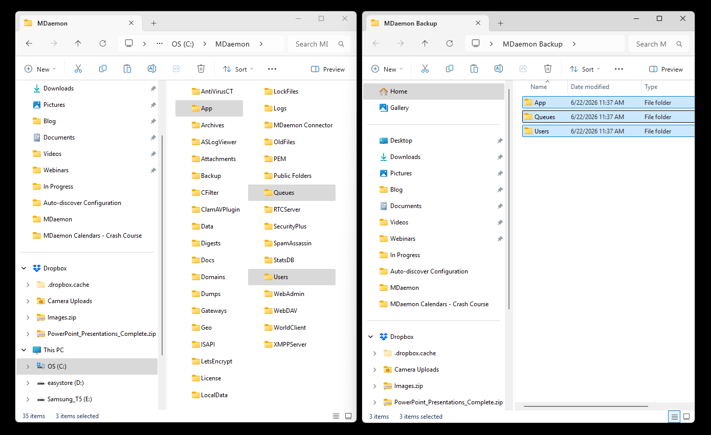Click Cut icon in MDaemon window toolbar
Screen dimensions: 711x435
coord(78,69)
